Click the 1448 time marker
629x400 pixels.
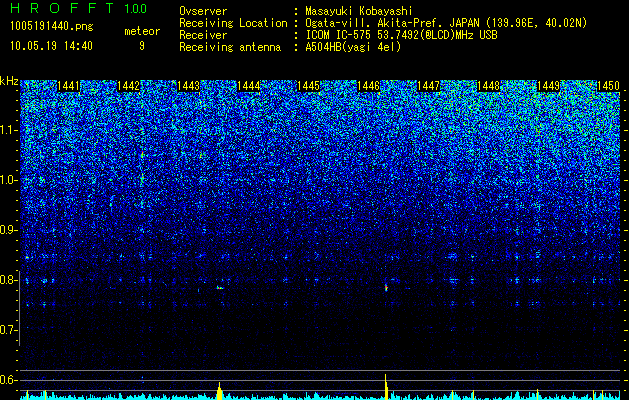coord(488,86)
